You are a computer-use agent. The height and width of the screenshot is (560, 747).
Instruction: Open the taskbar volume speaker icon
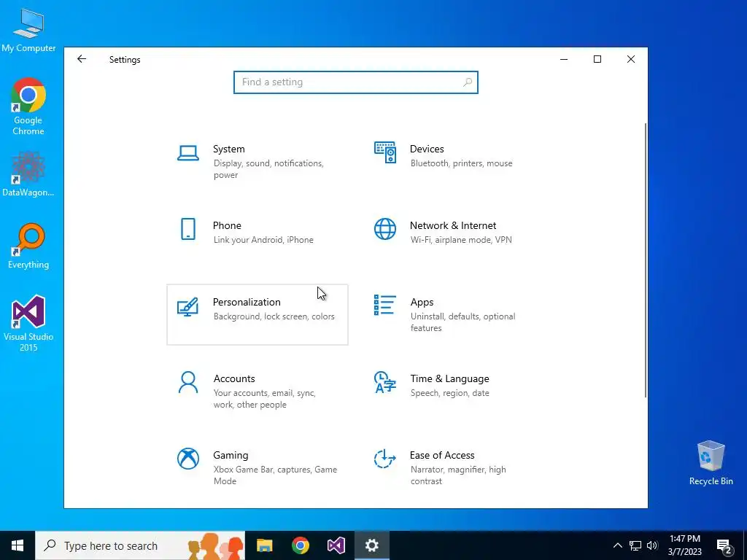[x=652, y=545]
